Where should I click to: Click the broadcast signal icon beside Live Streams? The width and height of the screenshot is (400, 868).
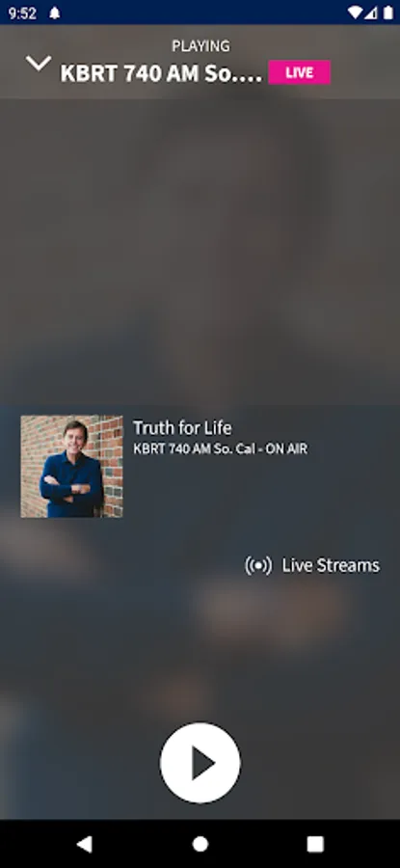click(258, 566)
